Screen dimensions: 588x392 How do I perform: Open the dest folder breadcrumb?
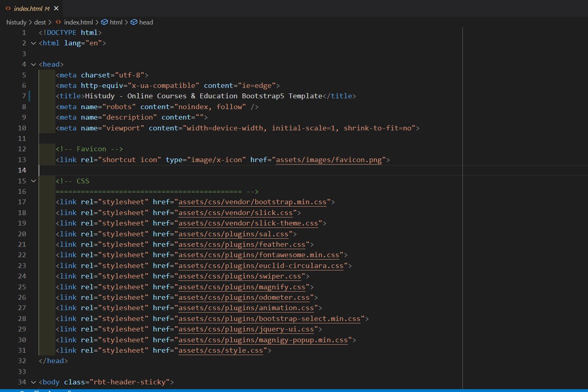[x=40, y=22]
